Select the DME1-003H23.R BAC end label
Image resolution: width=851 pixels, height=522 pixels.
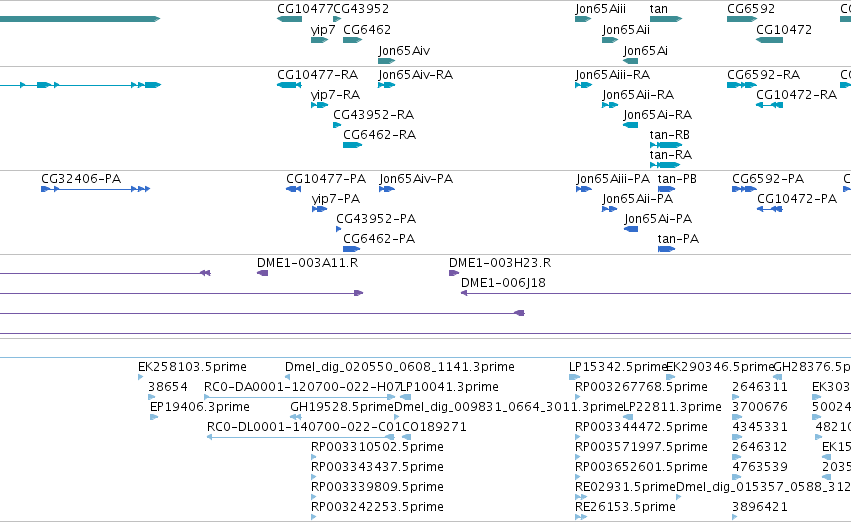(500, 263)
